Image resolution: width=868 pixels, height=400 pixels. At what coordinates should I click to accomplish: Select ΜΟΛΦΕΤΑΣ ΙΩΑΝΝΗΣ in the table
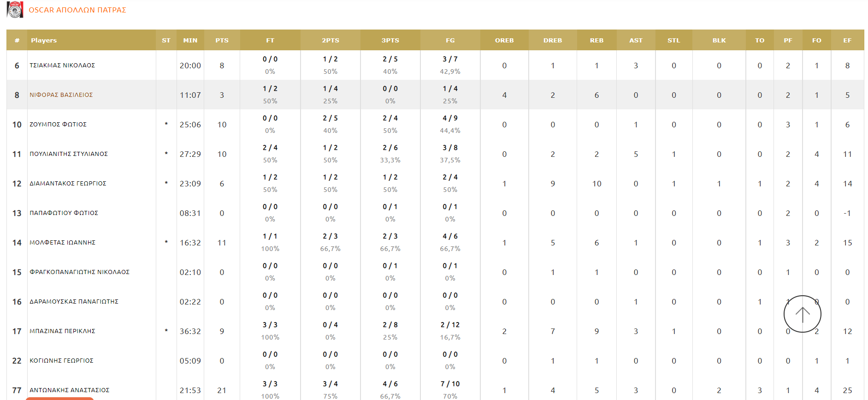pyautogui.click(x=63, y=243)
